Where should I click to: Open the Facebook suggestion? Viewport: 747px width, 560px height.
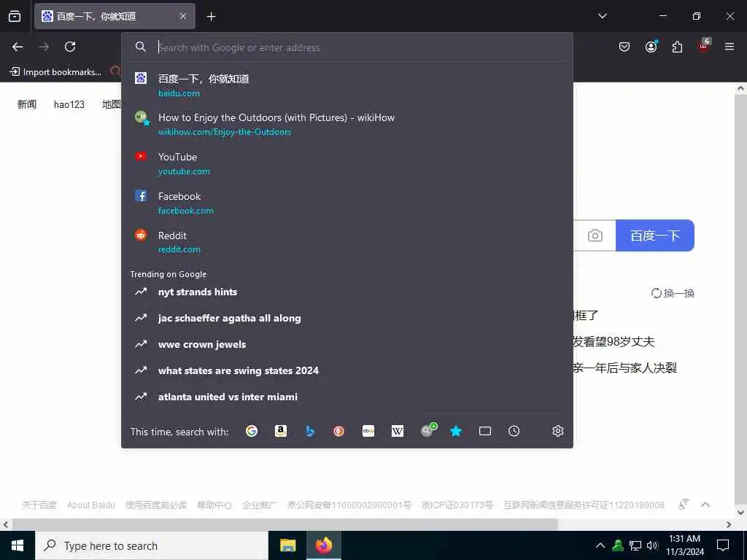(x=347, y=203)
